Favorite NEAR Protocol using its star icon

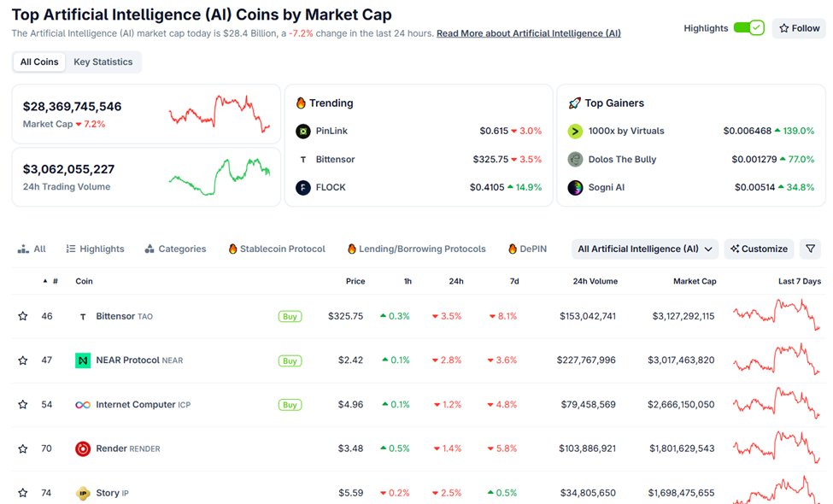coord(22,360)
